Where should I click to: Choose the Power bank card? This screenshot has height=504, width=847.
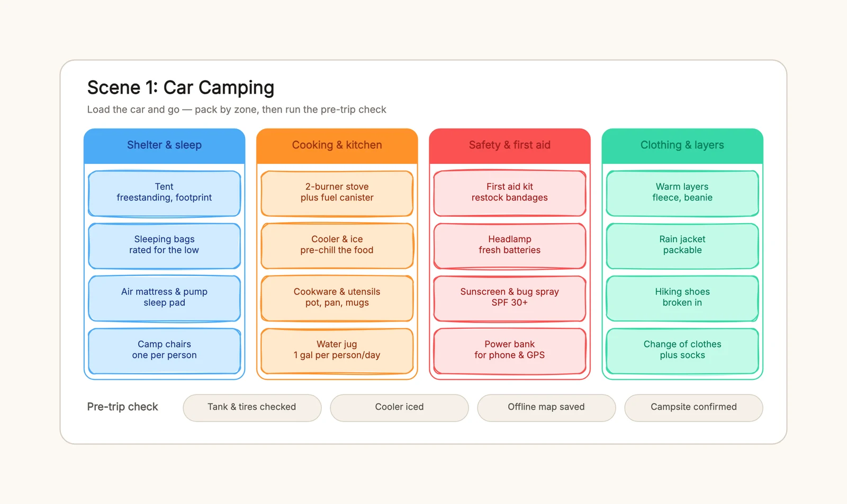[x=509, y=350]
